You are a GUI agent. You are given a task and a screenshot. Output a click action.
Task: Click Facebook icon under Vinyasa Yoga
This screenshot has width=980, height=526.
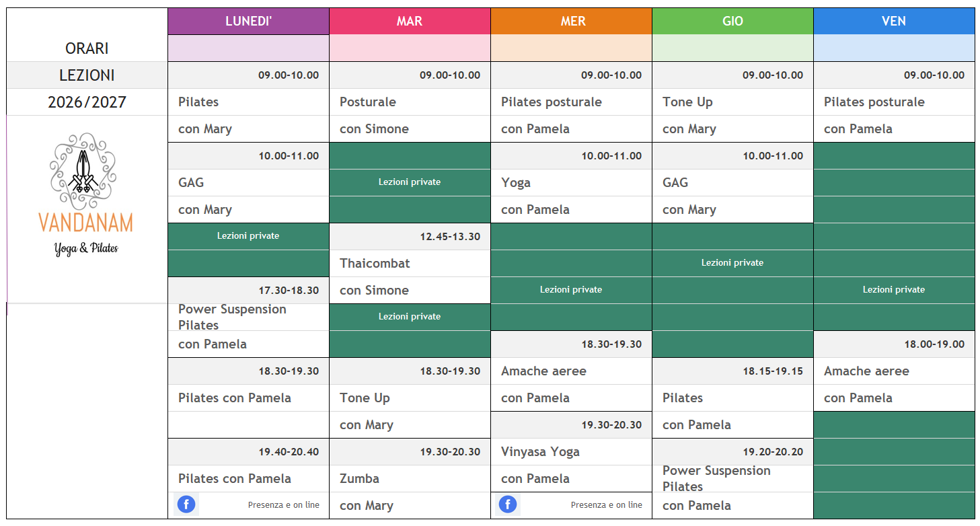[508, 504]
